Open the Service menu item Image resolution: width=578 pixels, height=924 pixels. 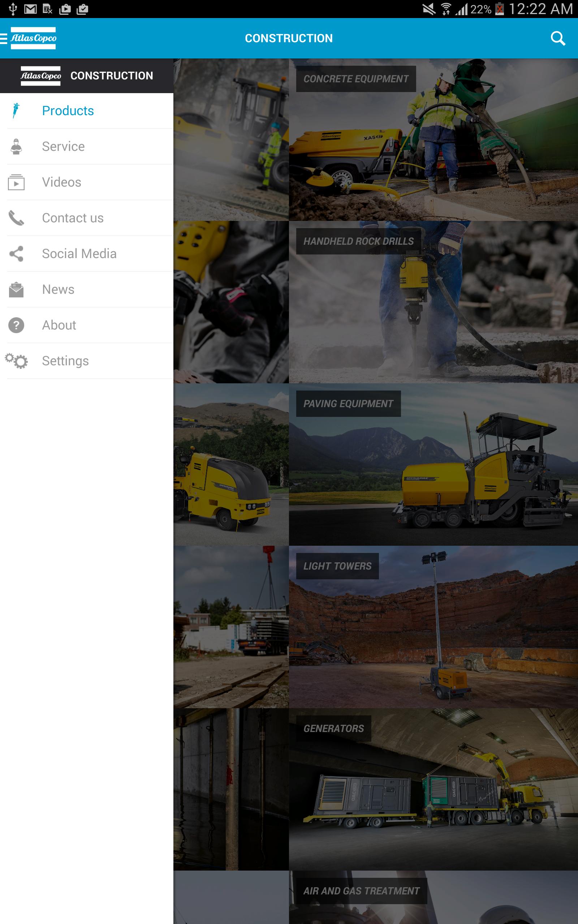pos(87,147)
